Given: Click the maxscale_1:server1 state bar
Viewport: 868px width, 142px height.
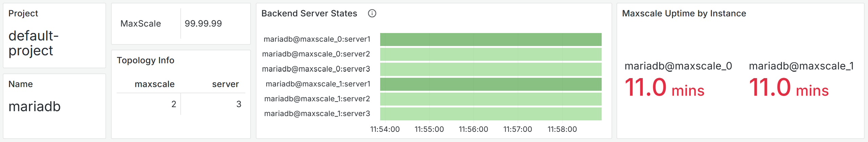Looking at the screenshot, I should (x=490, y=84).
